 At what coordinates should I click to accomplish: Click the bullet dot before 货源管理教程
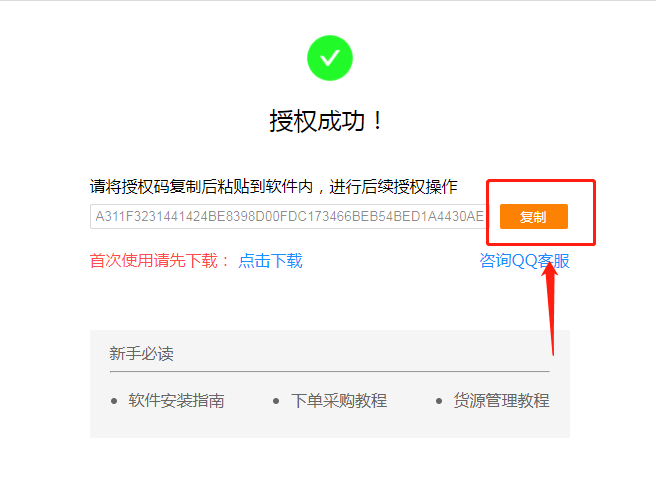click(x=438, y=401)
